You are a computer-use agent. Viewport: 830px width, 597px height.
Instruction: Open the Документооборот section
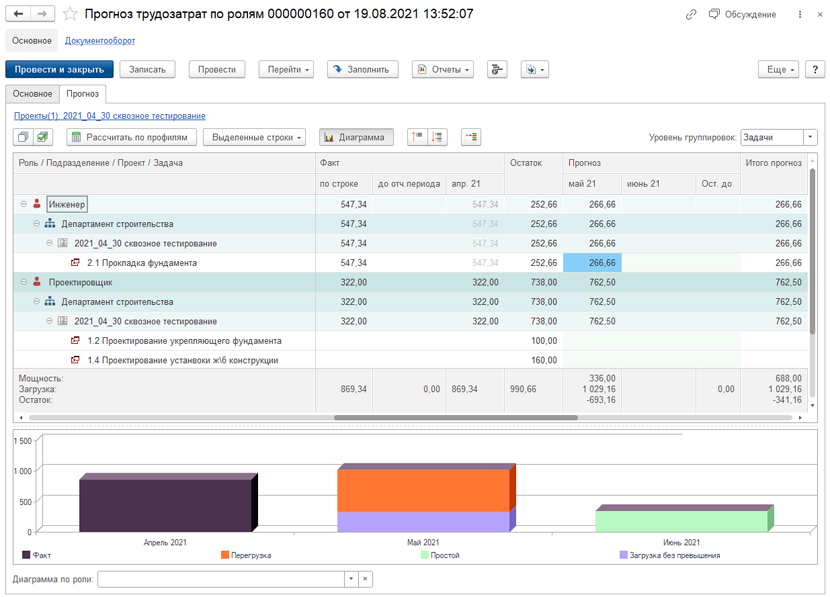(100, 41)
